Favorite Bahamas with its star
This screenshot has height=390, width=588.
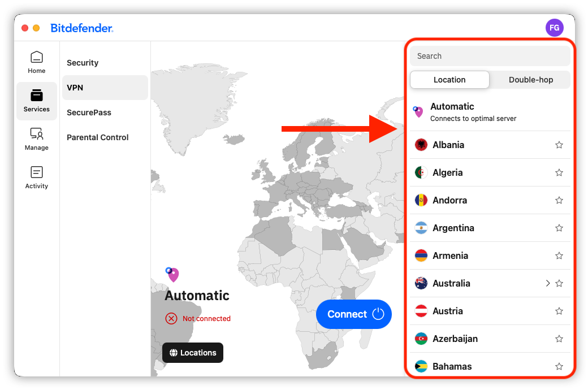click(559, 366)
